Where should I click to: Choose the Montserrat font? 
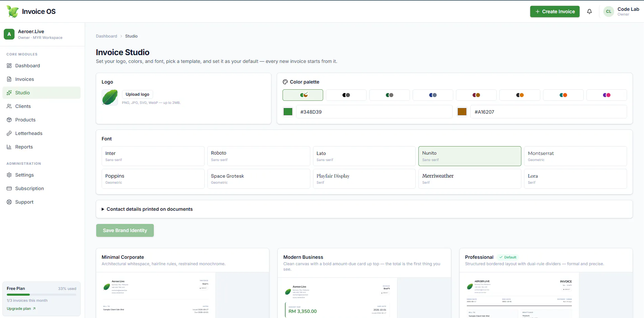(576, 156)
